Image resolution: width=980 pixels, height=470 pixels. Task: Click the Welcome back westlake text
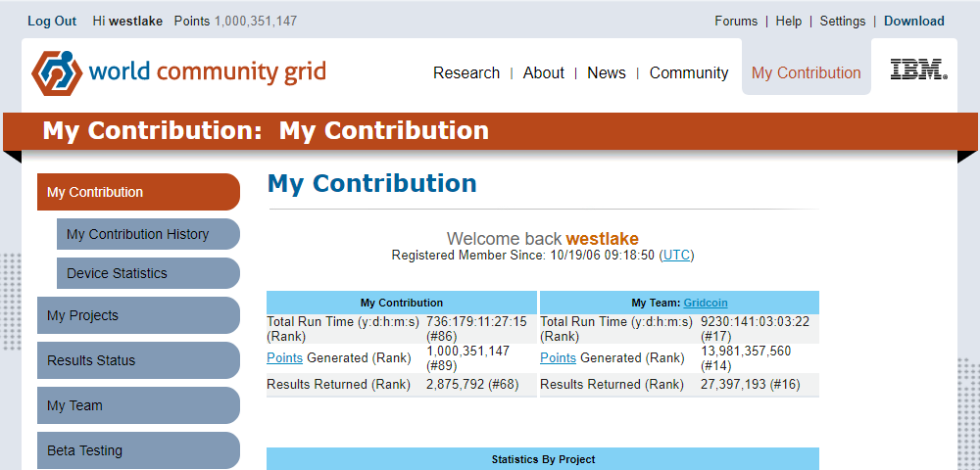543,239
